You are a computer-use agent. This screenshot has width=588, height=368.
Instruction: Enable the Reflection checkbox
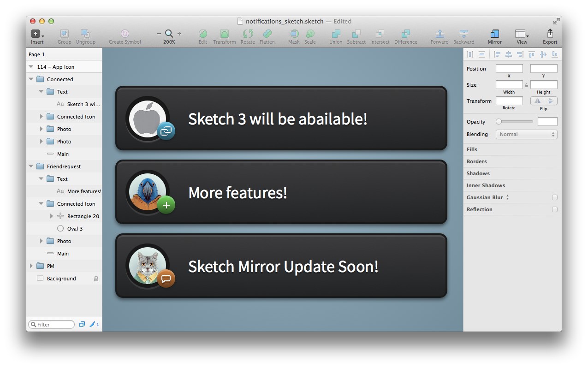555,209
